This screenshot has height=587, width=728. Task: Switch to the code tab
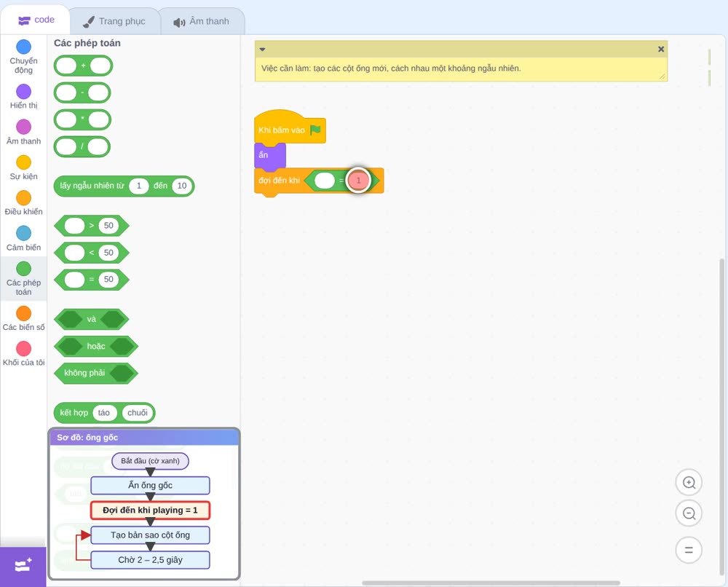(x=36, y=20)
